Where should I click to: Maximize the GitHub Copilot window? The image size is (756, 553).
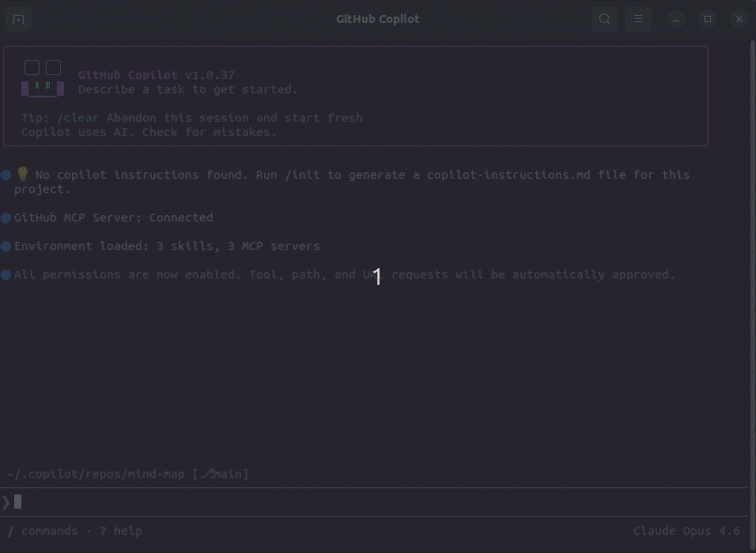pos(708,19)
